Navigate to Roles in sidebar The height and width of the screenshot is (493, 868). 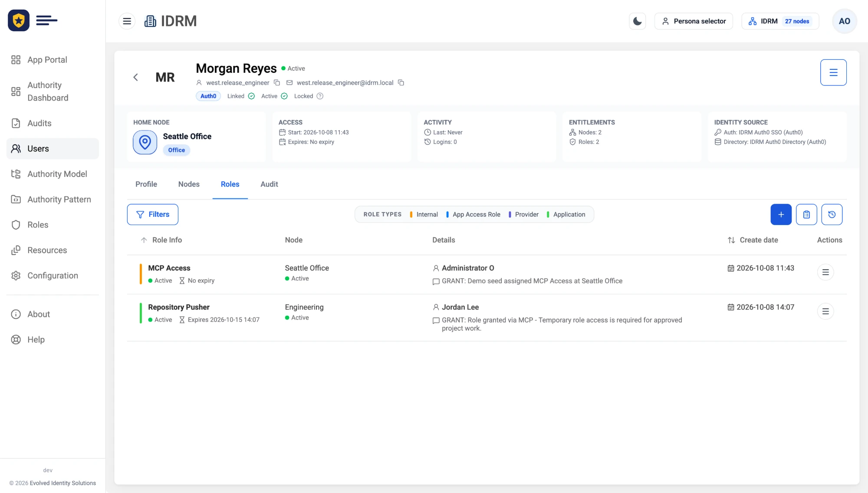click(x=53, y=225)
